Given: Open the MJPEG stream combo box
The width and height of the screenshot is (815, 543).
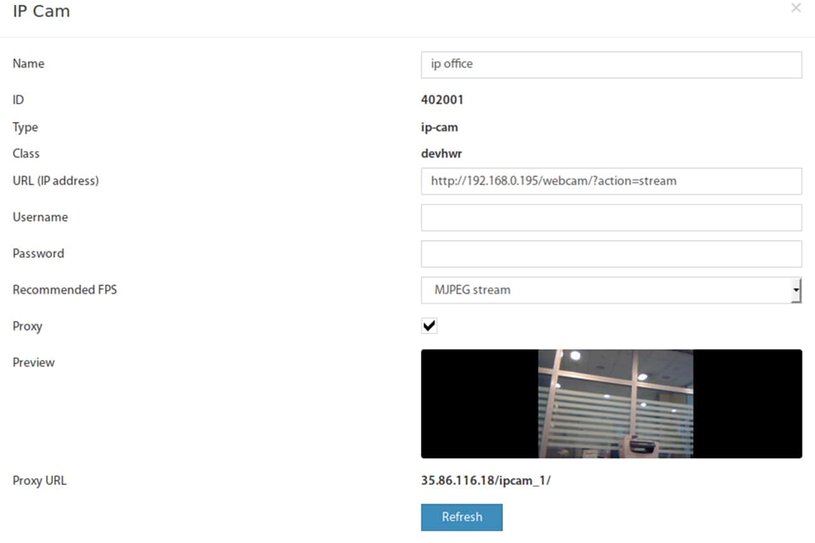Looking at the screenshot, I should 611,290.
